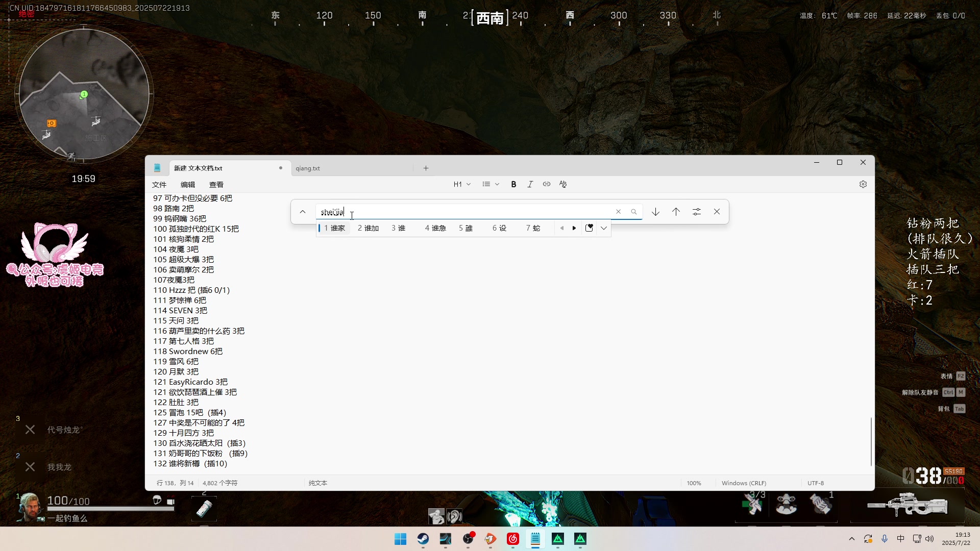Click the Windows (CRLF) status entry
980x551 pixels.
pyautogui.click(x=744, y=483)
